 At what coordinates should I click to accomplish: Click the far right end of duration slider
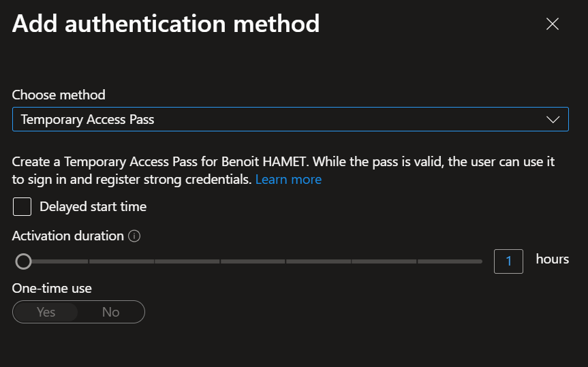480,261
